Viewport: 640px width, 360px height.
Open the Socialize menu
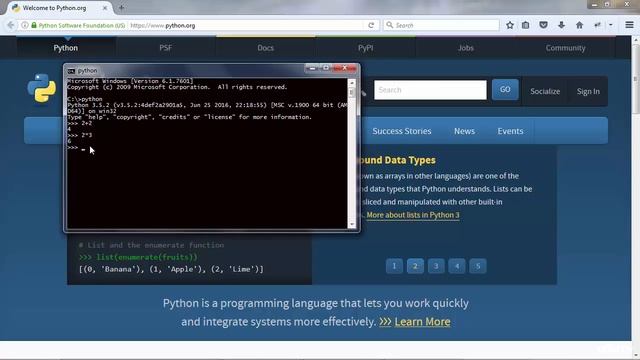[545, 91]
